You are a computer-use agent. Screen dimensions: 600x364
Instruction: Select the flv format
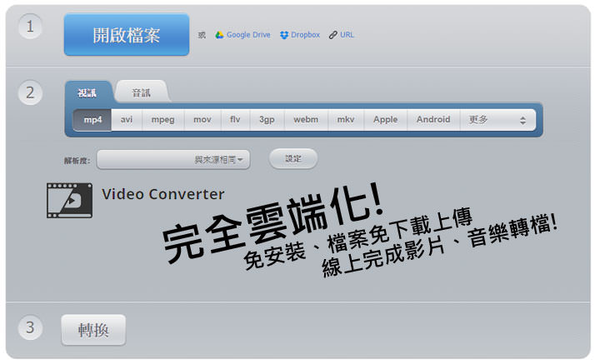pyautogui.click(x=235, y=120)
